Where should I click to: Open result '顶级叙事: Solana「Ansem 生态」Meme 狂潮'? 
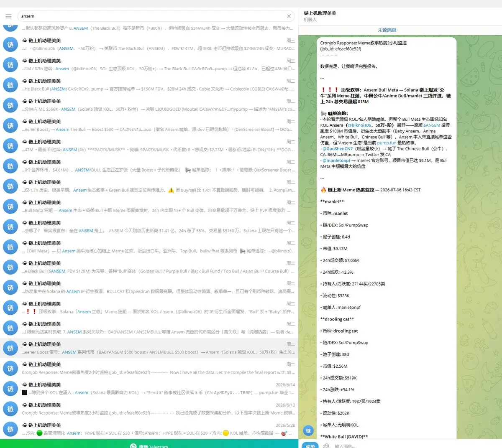tap(149, 308)
